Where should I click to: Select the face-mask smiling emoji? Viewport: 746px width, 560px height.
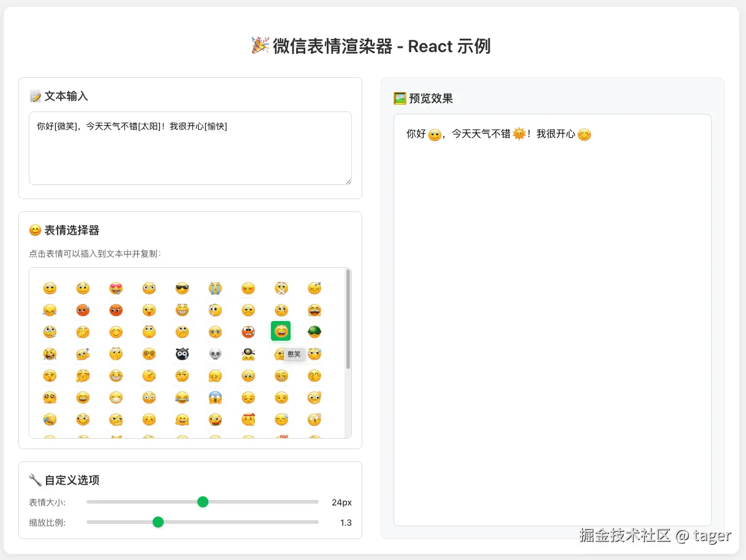click(116, 397)
